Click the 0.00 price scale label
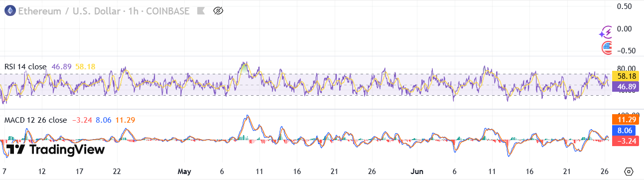 pos(625,28)
